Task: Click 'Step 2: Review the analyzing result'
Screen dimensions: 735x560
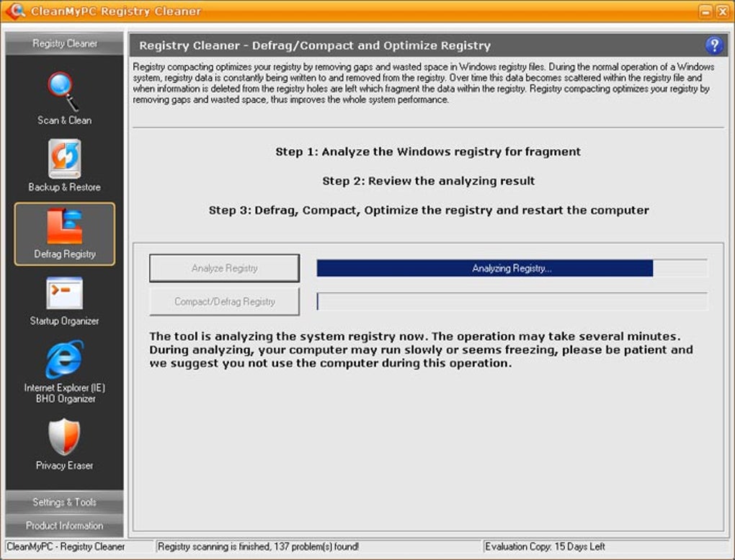Action: pos(429,181)
